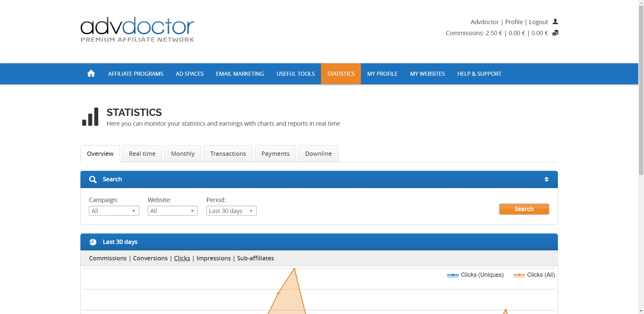Go to Affiliate Programs menu
The width and height of the screenshot is (644, 314).
(x=136, y=74)
